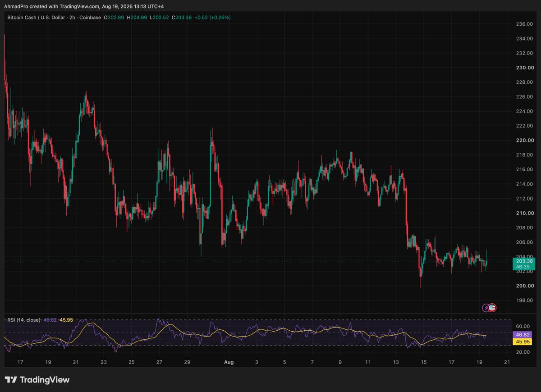Click the RSI (14, close) indicator label
Image resolution: width=541 pixels, height=392 pixels.
point(23,320)
